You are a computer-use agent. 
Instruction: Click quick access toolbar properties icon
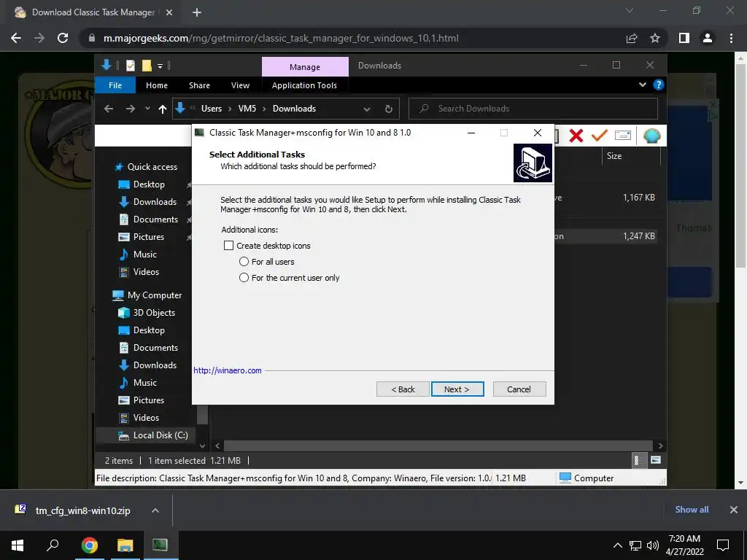[130, 65]
